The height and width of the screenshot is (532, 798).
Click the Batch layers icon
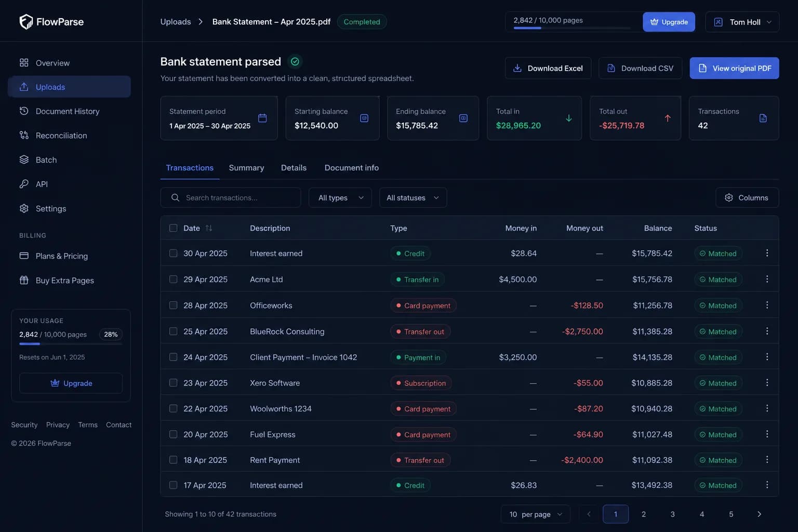coord(24,159)
